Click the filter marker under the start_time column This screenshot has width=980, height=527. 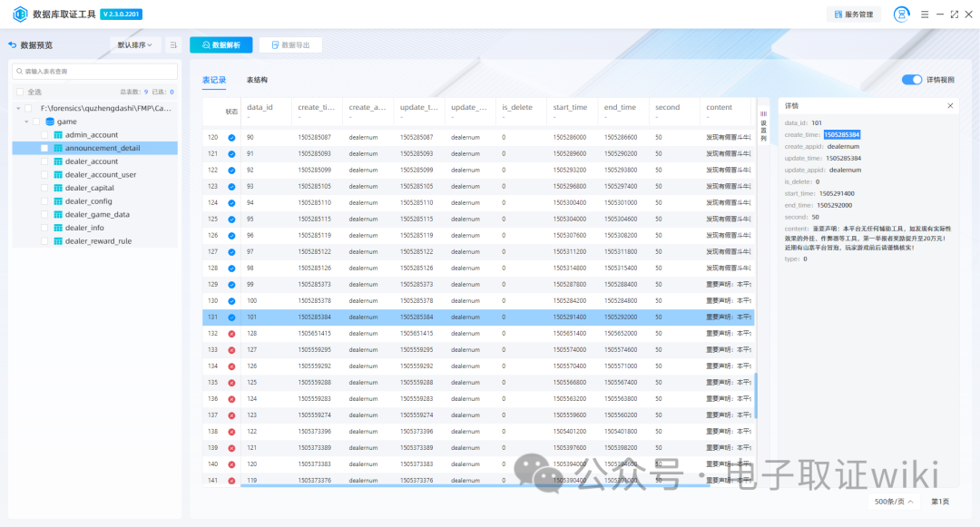555,117
